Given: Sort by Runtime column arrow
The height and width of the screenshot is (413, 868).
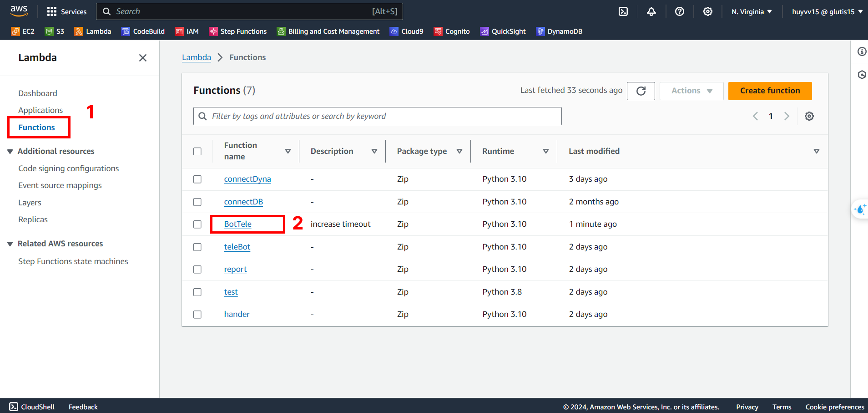Looking at the screenshot, I should (545, 151).
